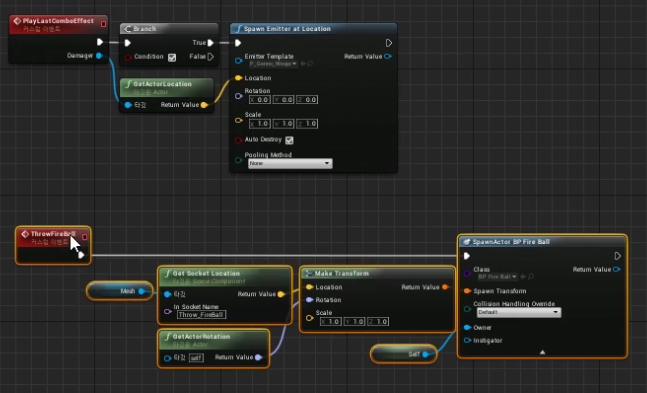Click the Spawn Emitter Scale X field
This screenshot has width=647, height=393.
point(260,123)
